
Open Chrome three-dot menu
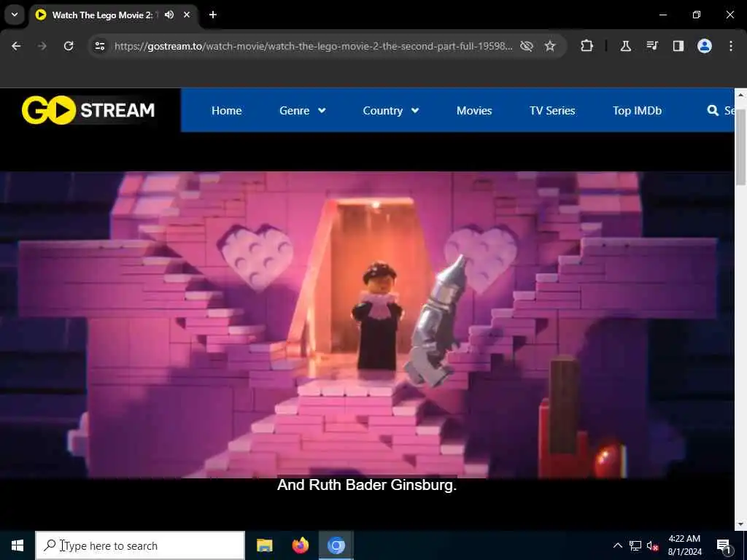731,46
